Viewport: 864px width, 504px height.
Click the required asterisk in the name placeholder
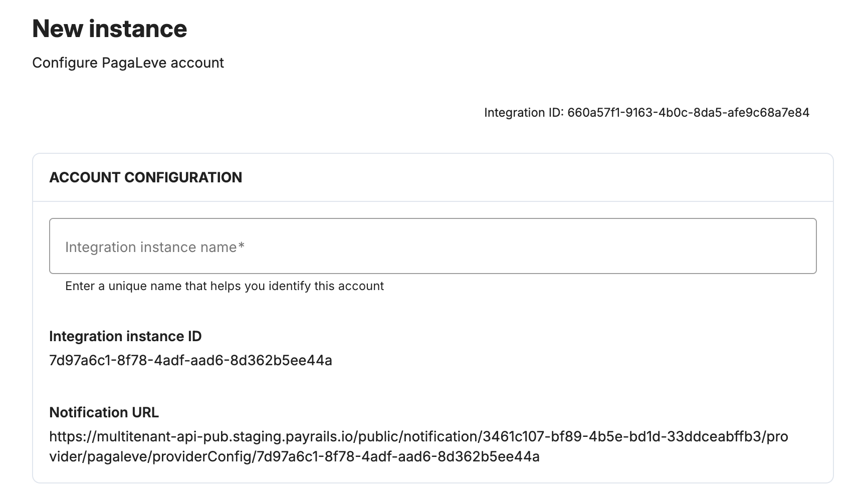(242, 246)
